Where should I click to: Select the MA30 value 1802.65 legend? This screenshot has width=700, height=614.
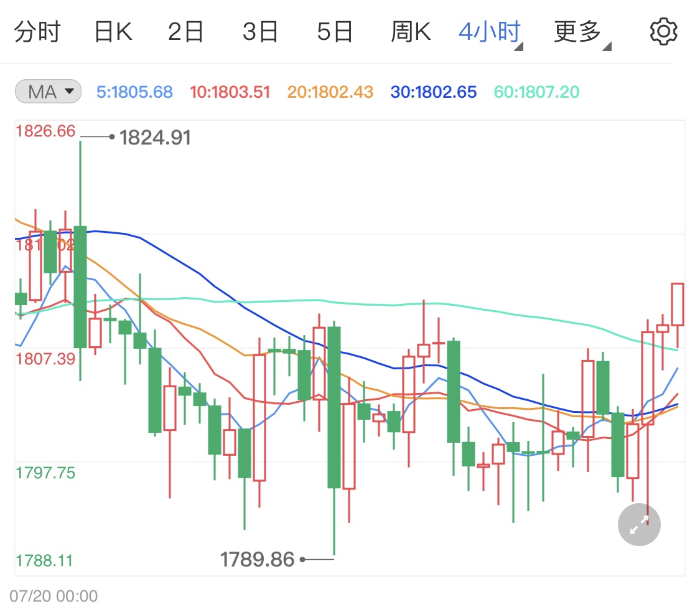coord(433,92)
